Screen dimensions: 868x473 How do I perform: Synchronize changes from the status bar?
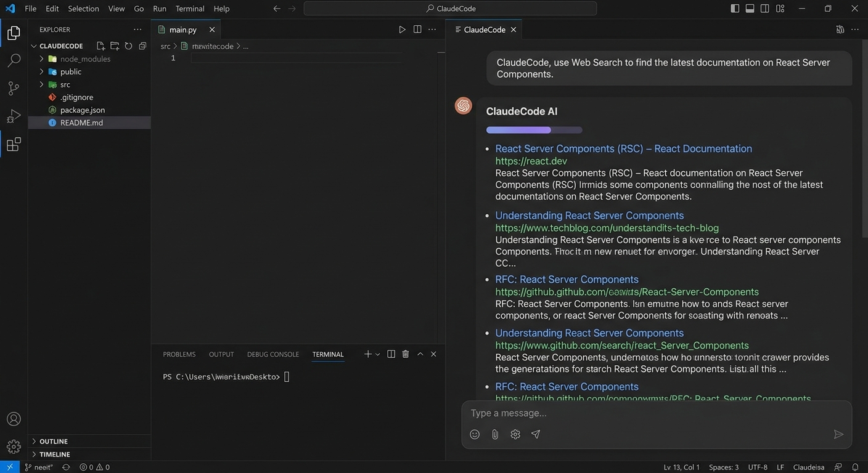pos(66,467)
